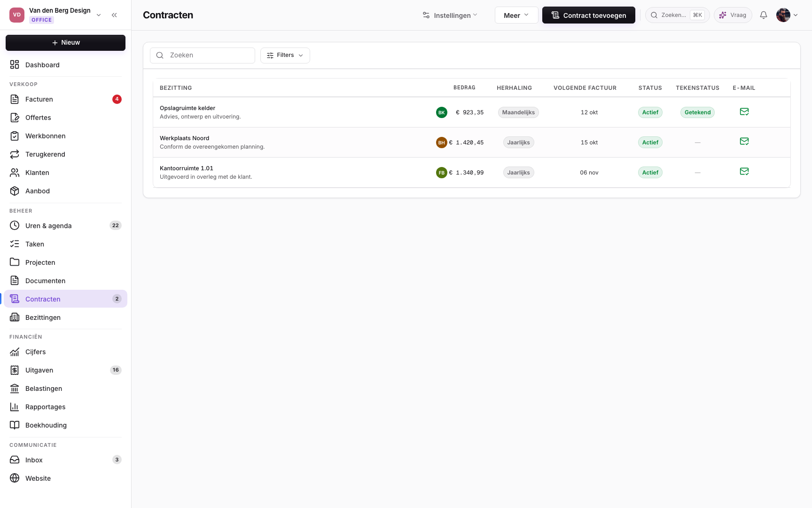Click the BH avatar badge
The image size is (812, 508).
(442, 143)
